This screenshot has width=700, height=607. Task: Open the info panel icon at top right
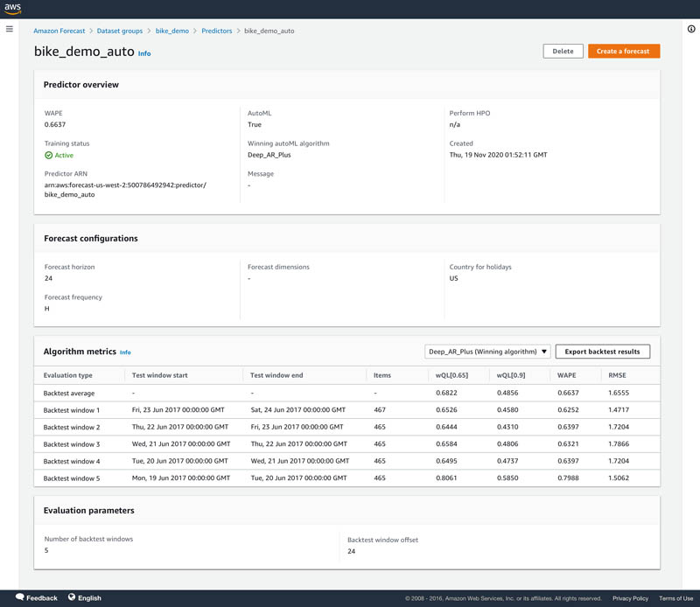(x=691, y=29)
